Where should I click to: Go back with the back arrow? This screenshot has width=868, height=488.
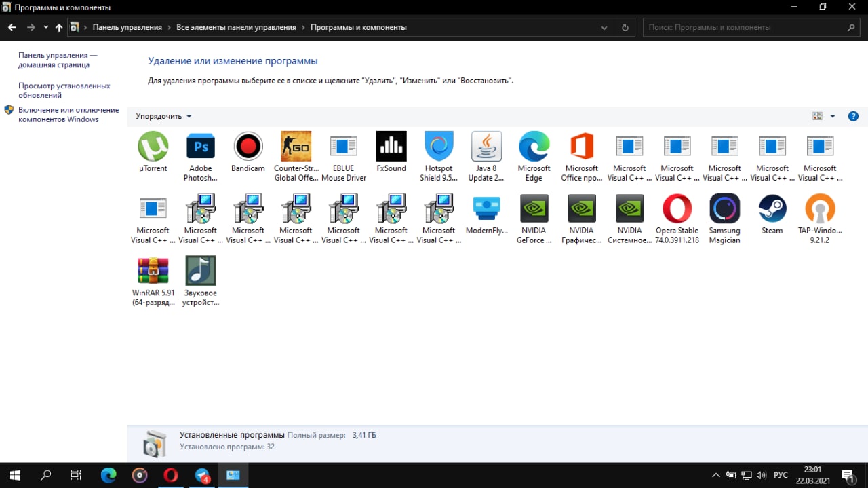click(x=12, y=28)
